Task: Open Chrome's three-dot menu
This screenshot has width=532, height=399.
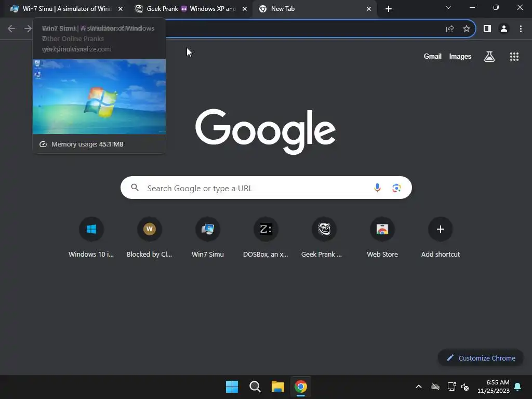Action: [x=521, y=29]
